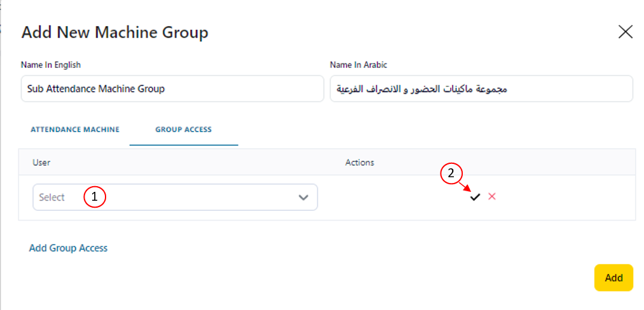
Task: Confirm the row with the black checkmark
Action: click(474, 197)
